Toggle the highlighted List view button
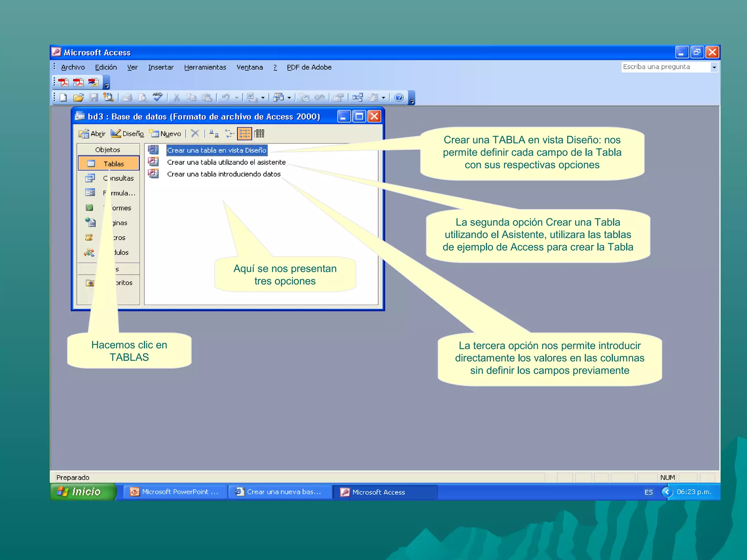The width and height of the screenshot is (747, 560). [x=244, y=134]
